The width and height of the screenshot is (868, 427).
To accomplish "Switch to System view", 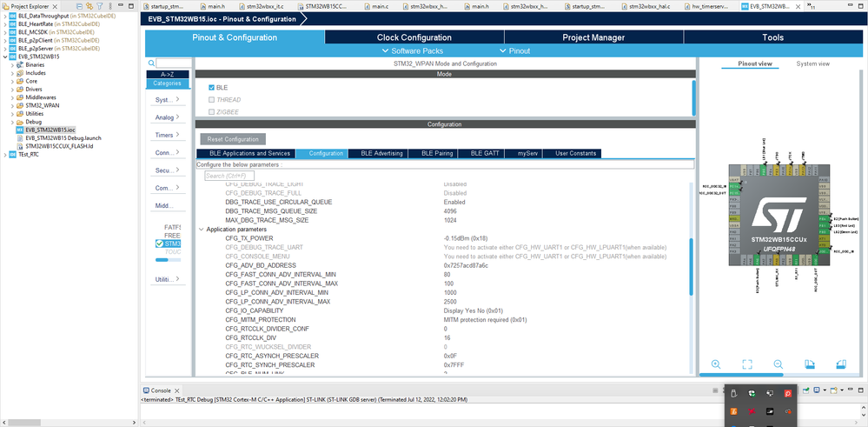I will (x=812, y=63).
